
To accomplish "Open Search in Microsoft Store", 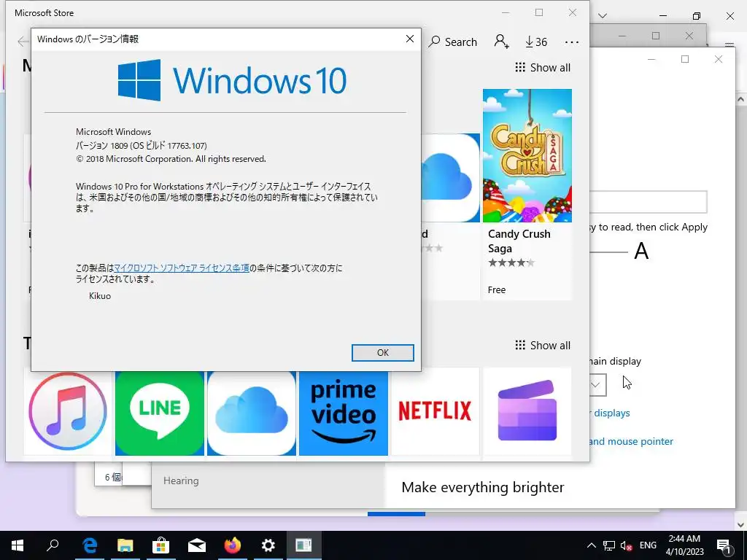I will point(452,42).
